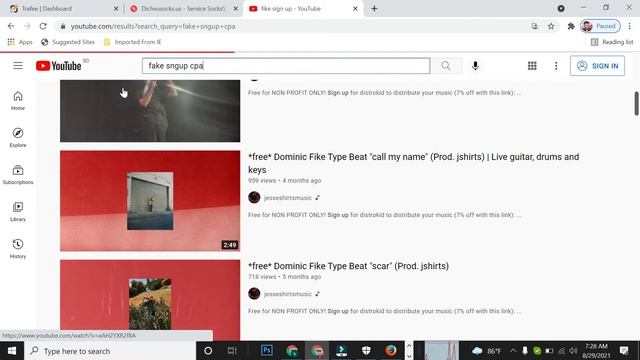Open the YouTube guide hamburger menu
Viewport: 640px width, 360px height.
[x=18, y=65]
